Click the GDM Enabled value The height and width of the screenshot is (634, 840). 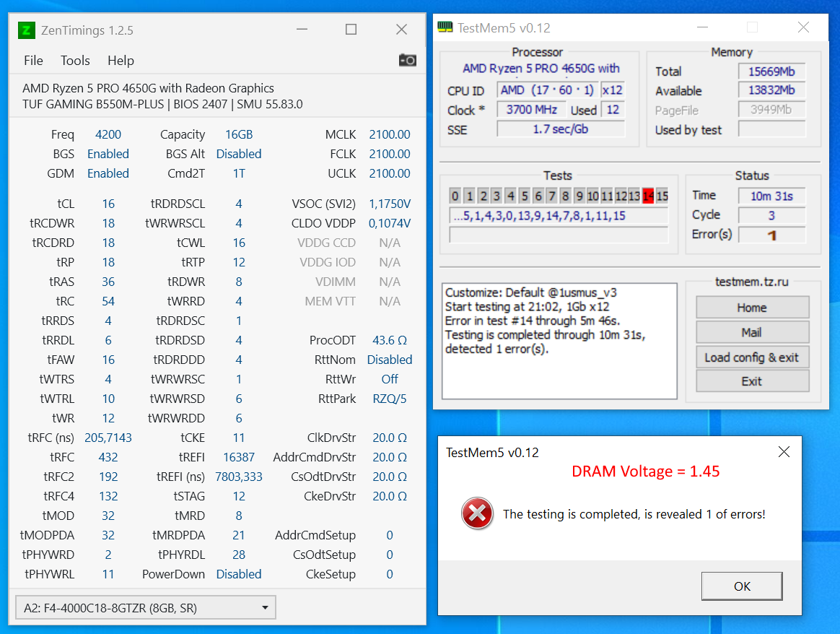[108, 173]
